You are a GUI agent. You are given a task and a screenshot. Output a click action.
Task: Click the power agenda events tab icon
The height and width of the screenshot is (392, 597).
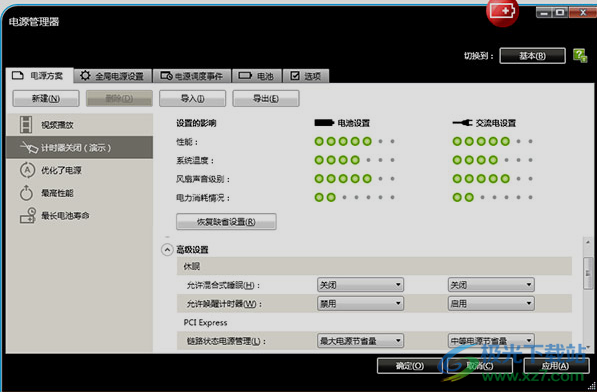[166, 76]
